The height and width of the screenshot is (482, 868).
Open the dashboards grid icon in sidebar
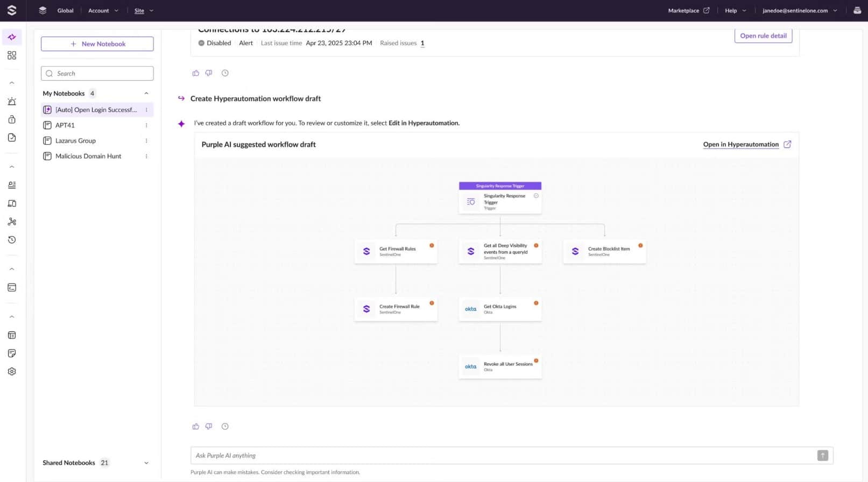12,55
